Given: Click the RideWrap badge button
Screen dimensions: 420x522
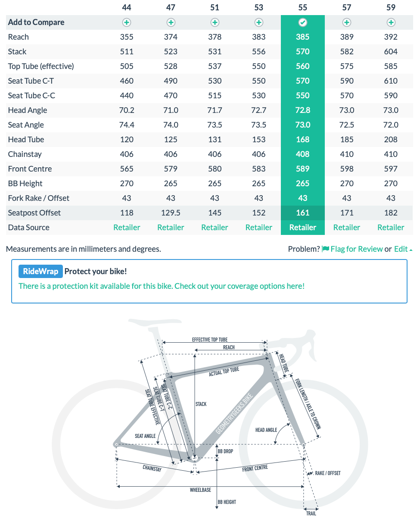Looking at the screenshot, I should (40, 272).
